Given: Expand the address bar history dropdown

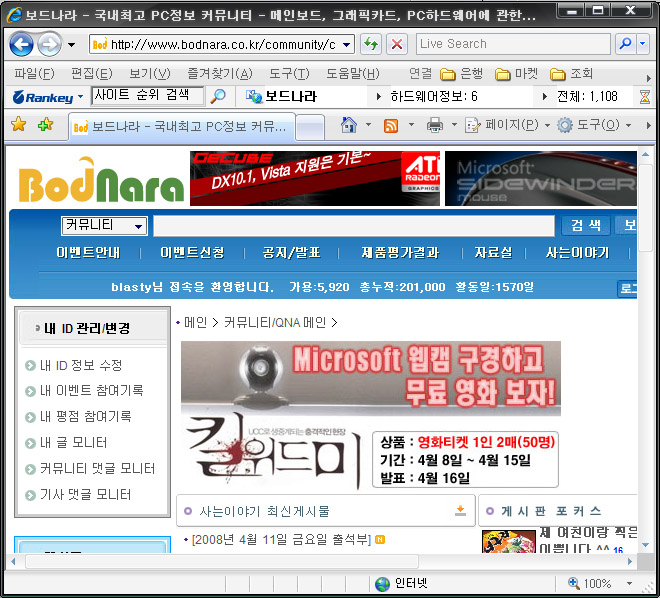Looking at the screenshot, I should (x=347, y=44).
